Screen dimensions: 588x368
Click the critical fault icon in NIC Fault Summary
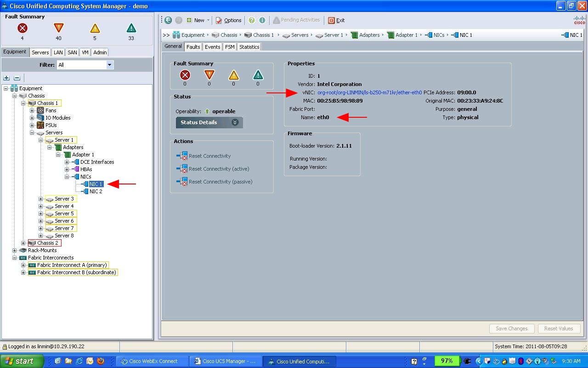coord(185,75)
